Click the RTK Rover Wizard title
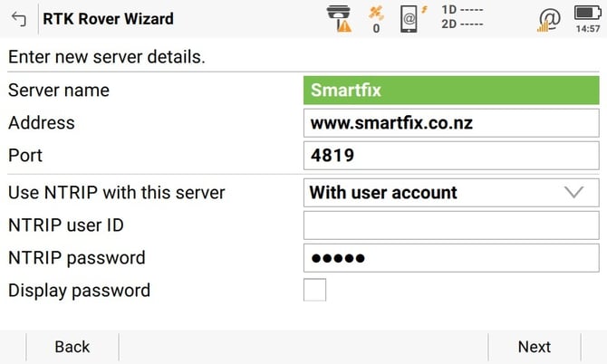The height and width of the screenshot is (364, 607). [108, 19]
